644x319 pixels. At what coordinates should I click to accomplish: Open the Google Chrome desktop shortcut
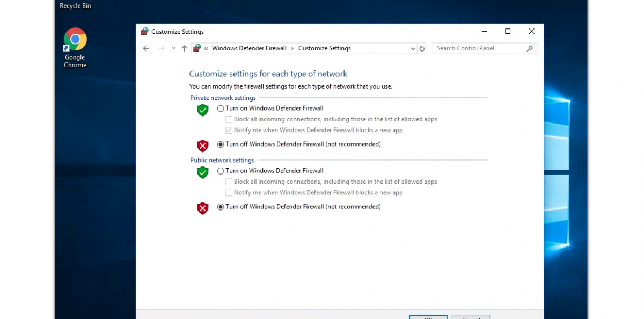click(x=75, y=48)
